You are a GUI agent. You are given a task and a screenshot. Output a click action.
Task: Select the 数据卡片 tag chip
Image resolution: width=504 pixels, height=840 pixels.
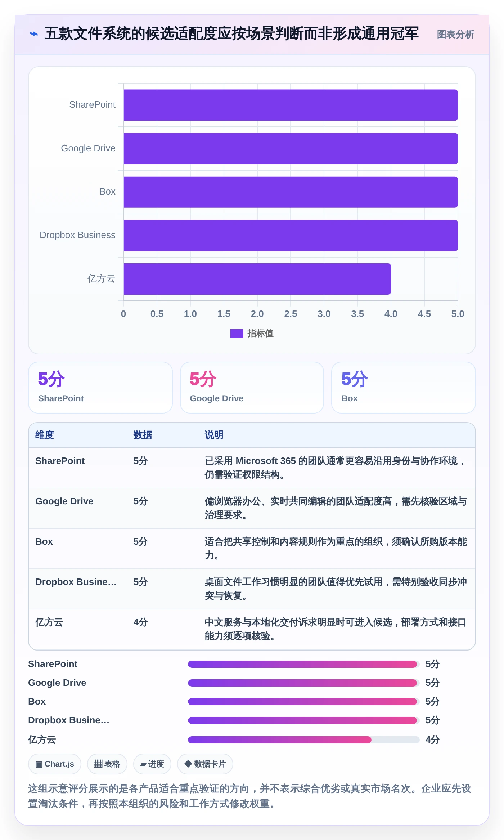(205, 764)
